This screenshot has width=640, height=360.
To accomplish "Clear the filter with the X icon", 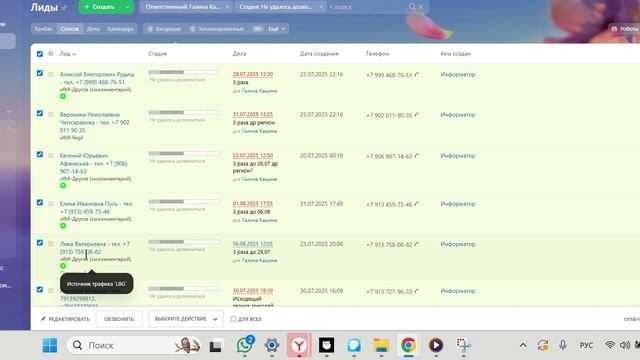I will pyautogui.click(x=421, y=7).
